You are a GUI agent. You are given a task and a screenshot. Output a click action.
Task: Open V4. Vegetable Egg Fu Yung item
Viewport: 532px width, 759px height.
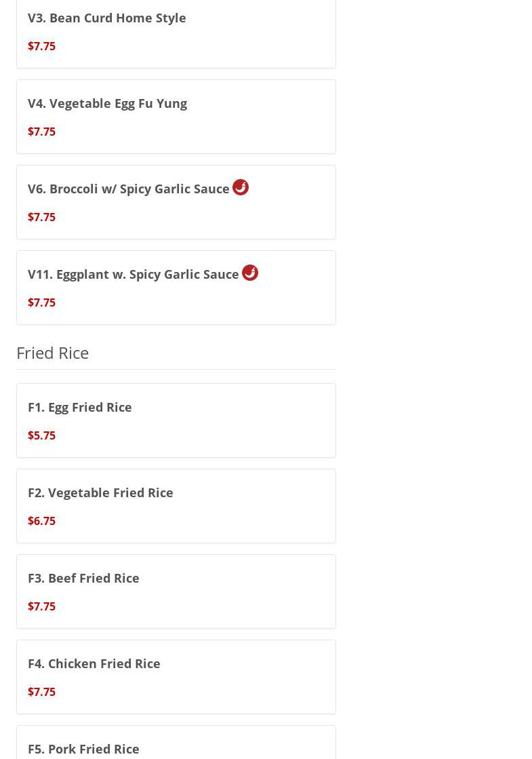107,103
